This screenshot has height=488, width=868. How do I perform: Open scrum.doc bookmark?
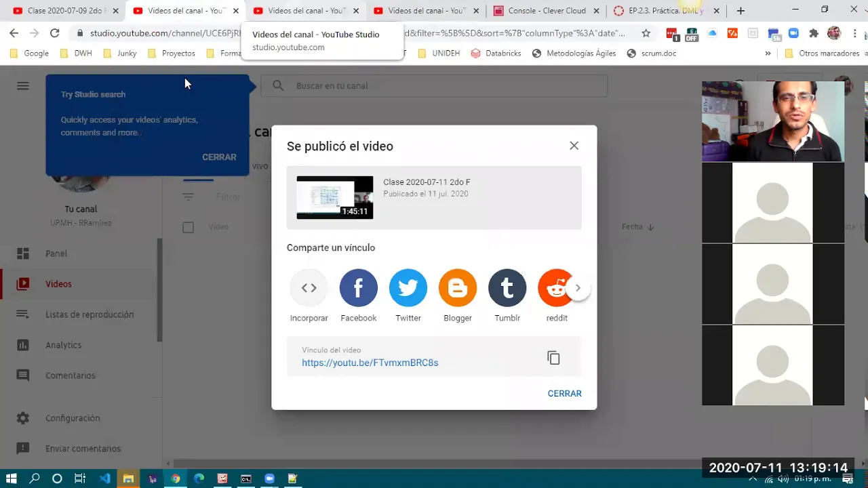pyautogui.click(x=652, y=53)
